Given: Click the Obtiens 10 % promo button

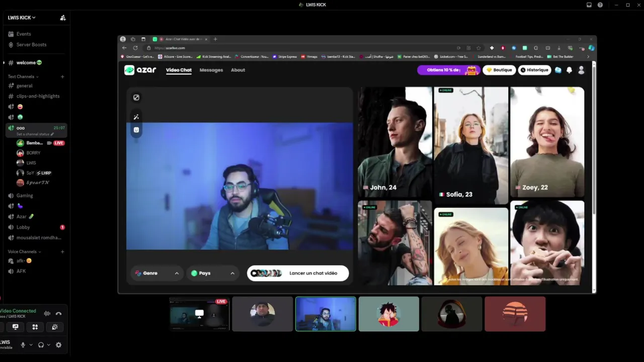Looking at the screenshot, I should click(449, 70).
